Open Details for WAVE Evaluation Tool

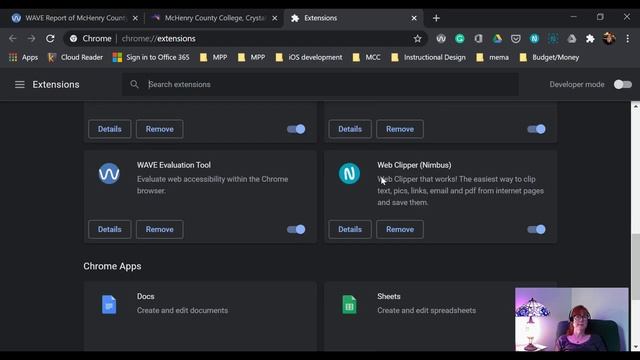tap(109, 229)
